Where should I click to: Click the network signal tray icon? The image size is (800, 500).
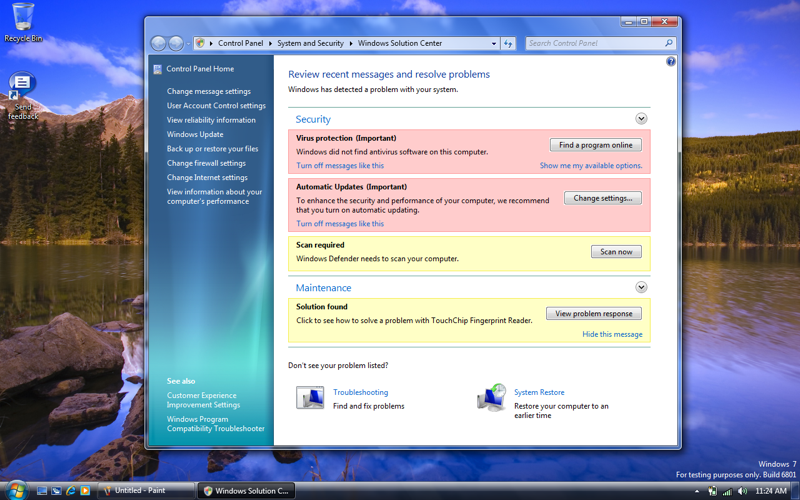coord(727,491)
